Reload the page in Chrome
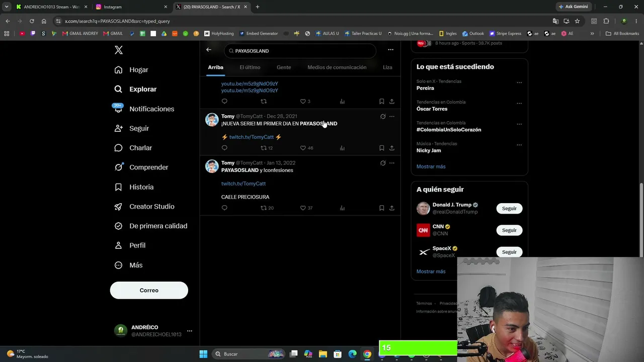Screen dimensions: 644x362 tap(32, 21)
